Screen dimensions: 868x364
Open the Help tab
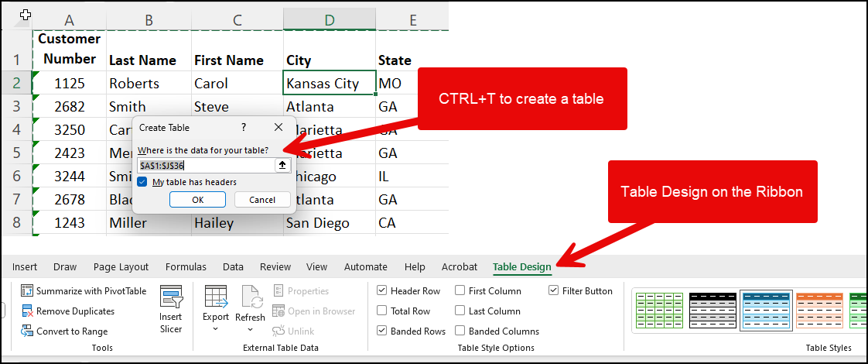[415, 266]
